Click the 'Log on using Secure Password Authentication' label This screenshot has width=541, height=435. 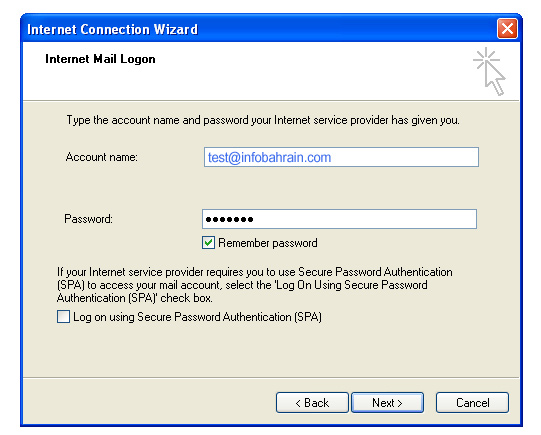click(x=197, y=317)
